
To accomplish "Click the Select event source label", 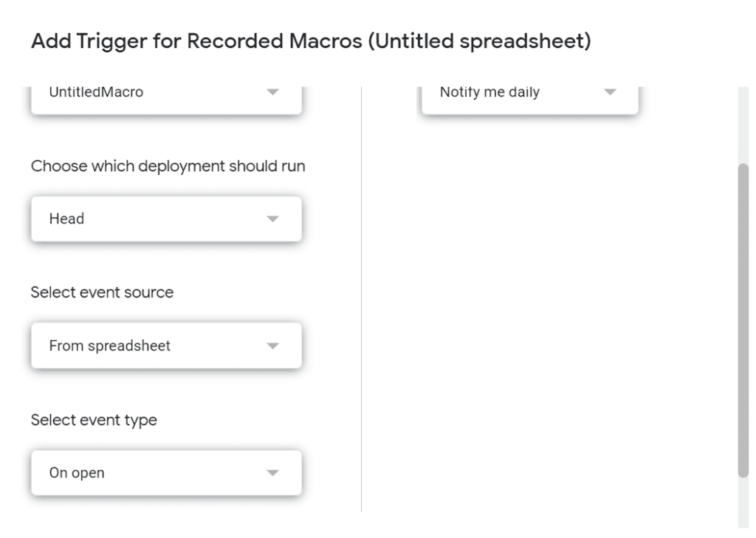I will pos(101,292).
